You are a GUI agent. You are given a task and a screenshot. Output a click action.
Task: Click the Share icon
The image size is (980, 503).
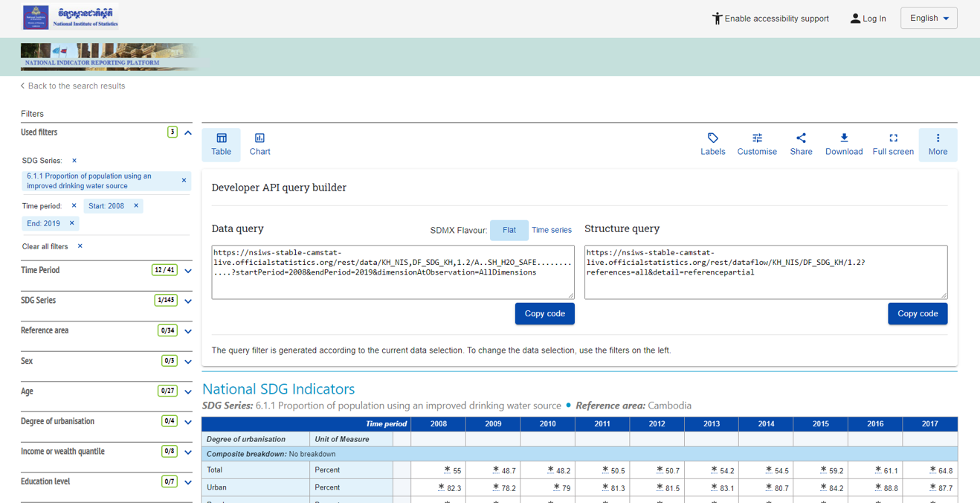[x=801, y=138]
